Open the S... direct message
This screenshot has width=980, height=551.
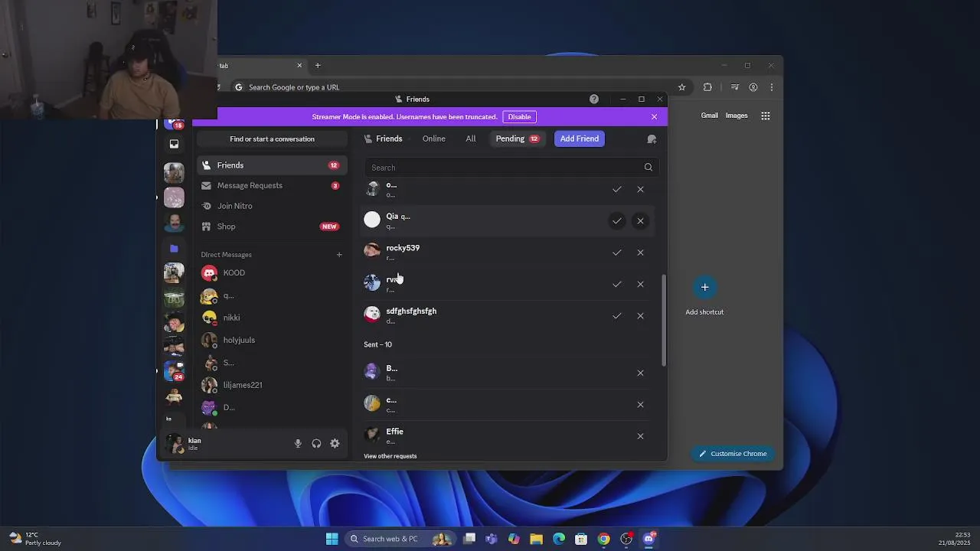coord(272,363)
